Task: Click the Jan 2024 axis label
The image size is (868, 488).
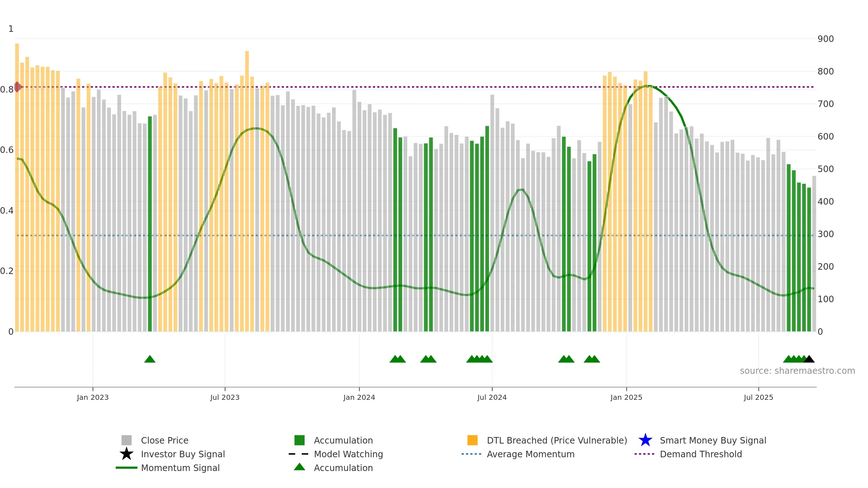Action: (359, 398)
